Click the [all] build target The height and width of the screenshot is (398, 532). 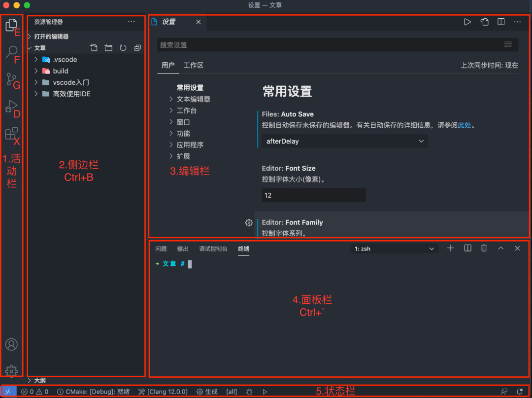[232, 392]
